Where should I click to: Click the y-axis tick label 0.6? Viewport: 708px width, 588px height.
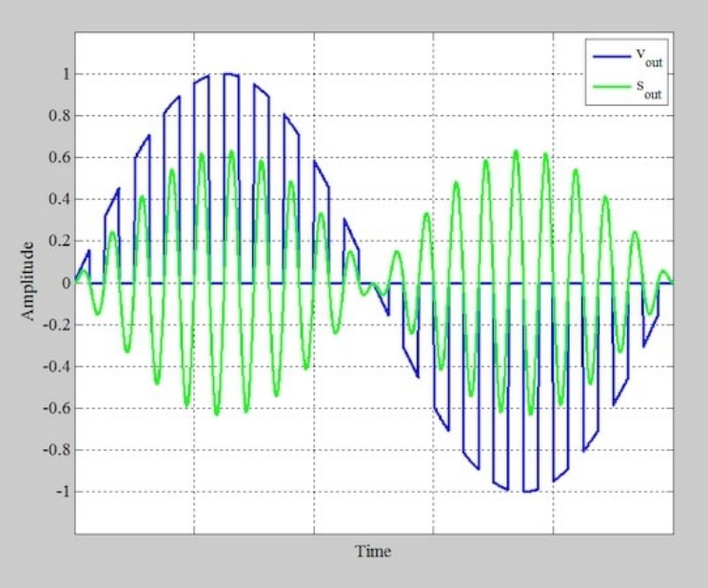click(60, 158)
